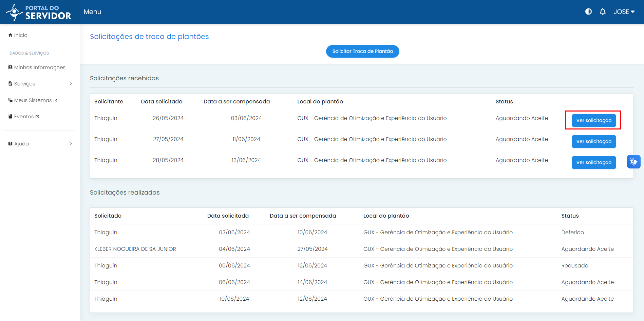Click Thiaguin in the 26/05/2024 received row
Screen dimensions: 644x321
pos(106,118)
